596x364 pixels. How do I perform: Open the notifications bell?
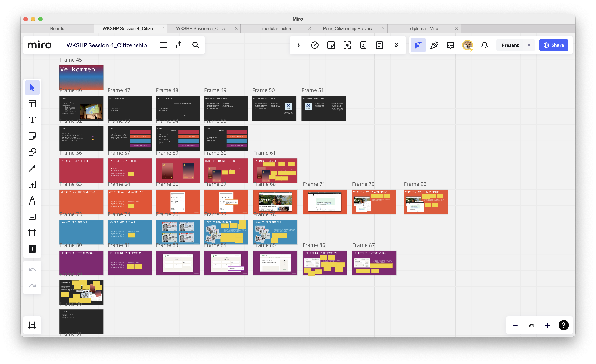484,45
